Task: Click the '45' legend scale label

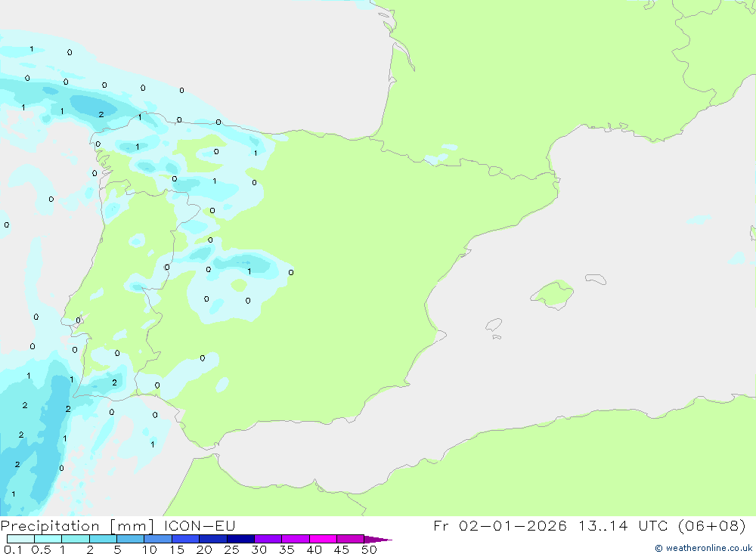Action: tap(342, 549)
